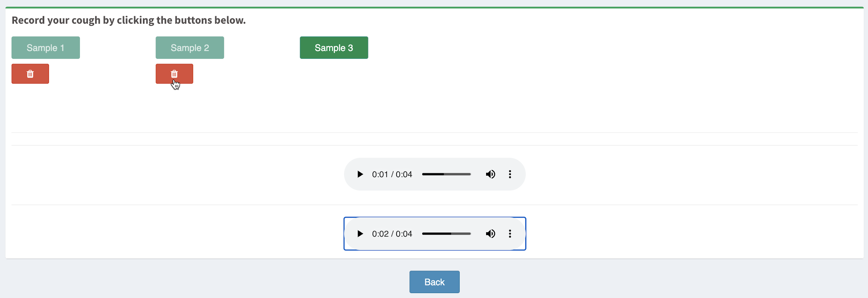Mute the first audio player
Screen dimensions: 868x298
490,174
